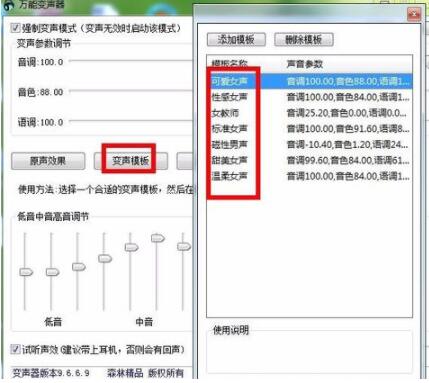Select the 温柔女声 template row

pos(309,176)
